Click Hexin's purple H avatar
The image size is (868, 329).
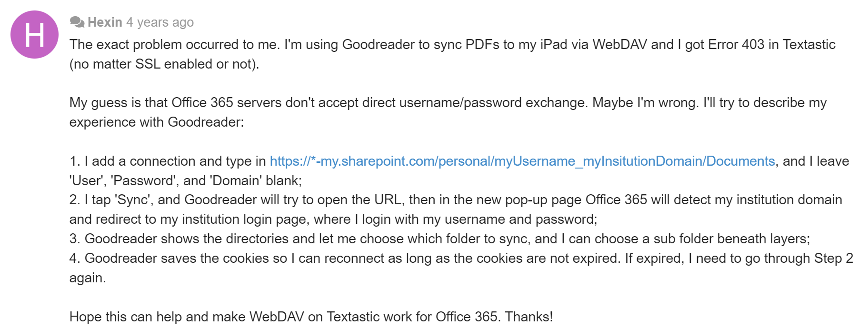click(34, 35)
